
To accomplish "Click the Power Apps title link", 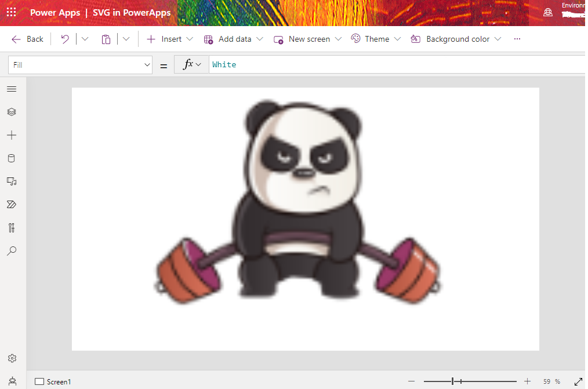I will pyautogui.click(x=55, y=12).
